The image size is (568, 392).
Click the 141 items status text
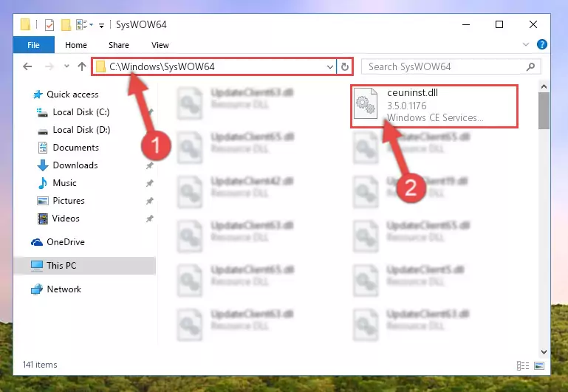(x=40, y=365)
